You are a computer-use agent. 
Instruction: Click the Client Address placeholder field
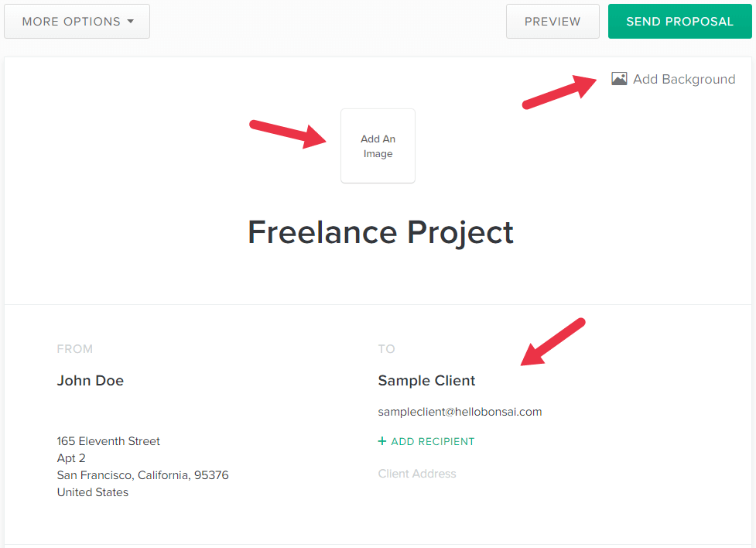click(x=416, y=474)
